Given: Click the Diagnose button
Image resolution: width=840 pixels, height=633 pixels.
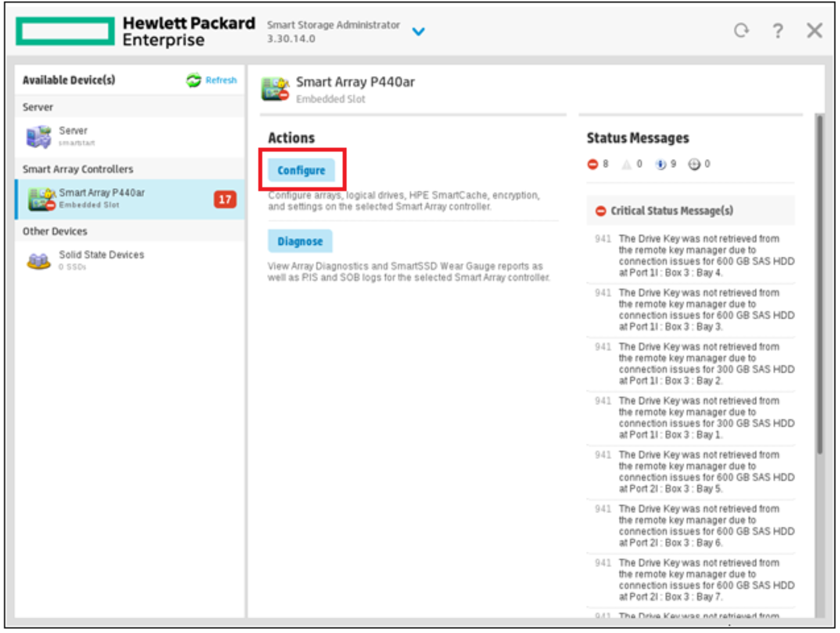Looking at the screenshot, I should (300, 241).
